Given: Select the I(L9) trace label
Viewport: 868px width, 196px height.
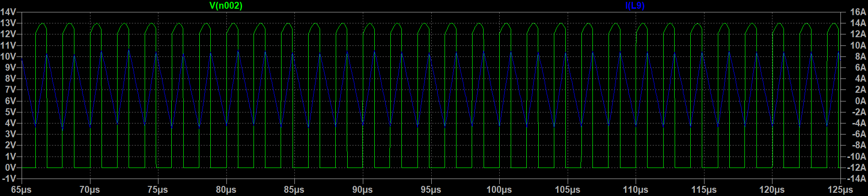Looking at the screenshot, I should tap(635, 6).
